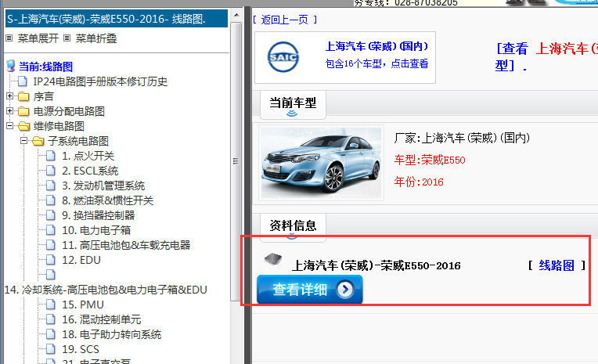
Task: Click the 年份:2016 text
Action: tap(419, 182)
